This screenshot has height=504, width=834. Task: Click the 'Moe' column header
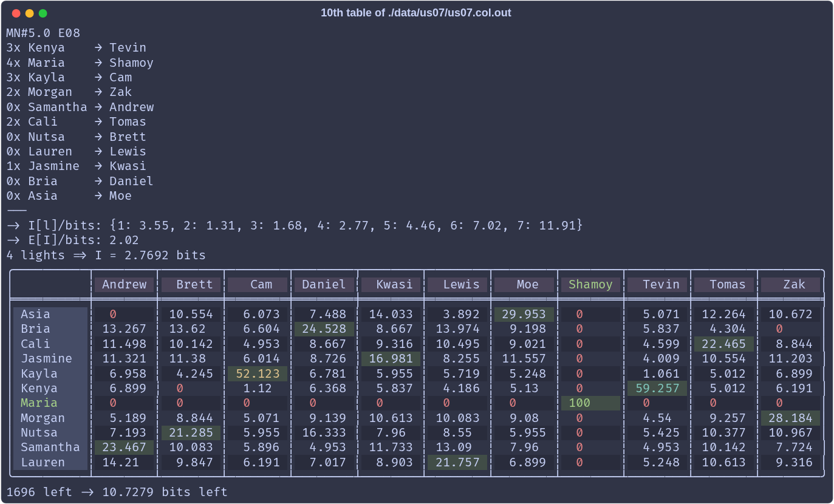524,284
